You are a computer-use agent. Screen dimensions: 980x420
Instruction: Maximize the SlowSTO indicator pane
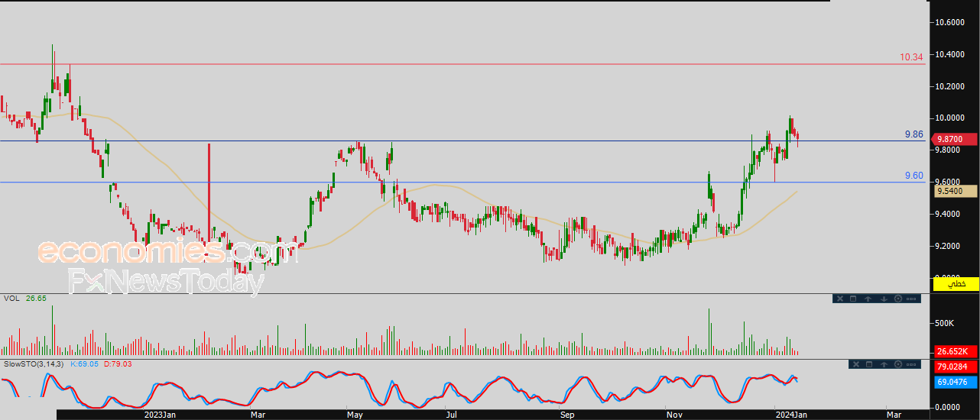coord(869,364)
